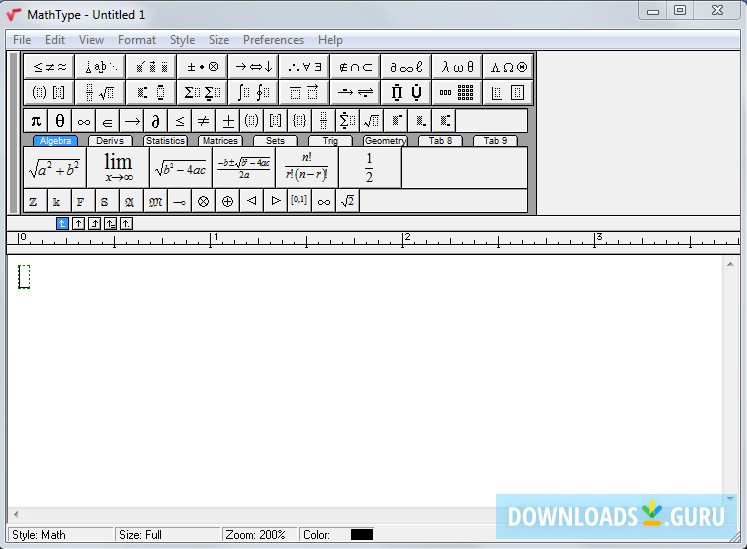Switch to the Matrices tab
This screenshot has width=747, height=549.
pyautogui.click(x=220, y=141)
